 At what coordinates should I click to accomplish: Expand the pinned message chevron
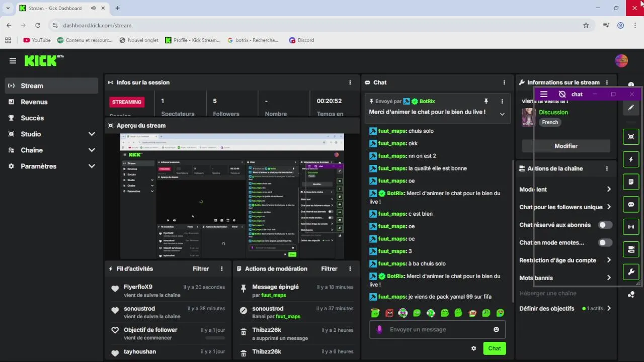tap(502, 114)
